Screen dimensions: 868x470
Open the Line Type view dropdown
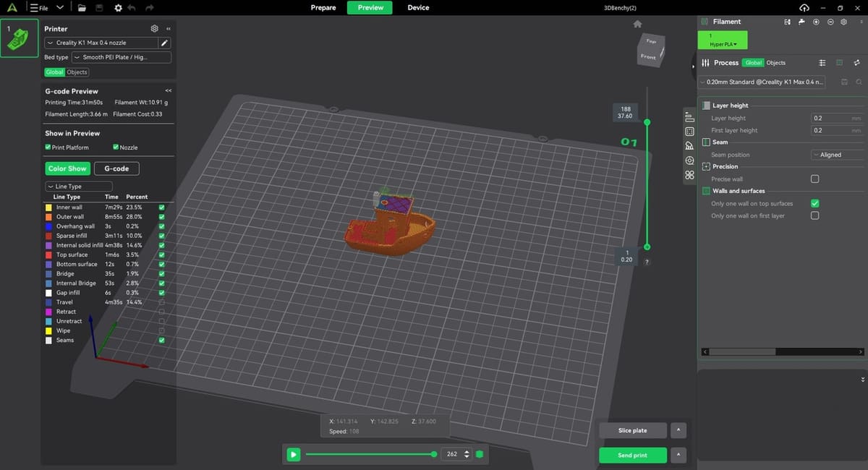pos(79,187)
